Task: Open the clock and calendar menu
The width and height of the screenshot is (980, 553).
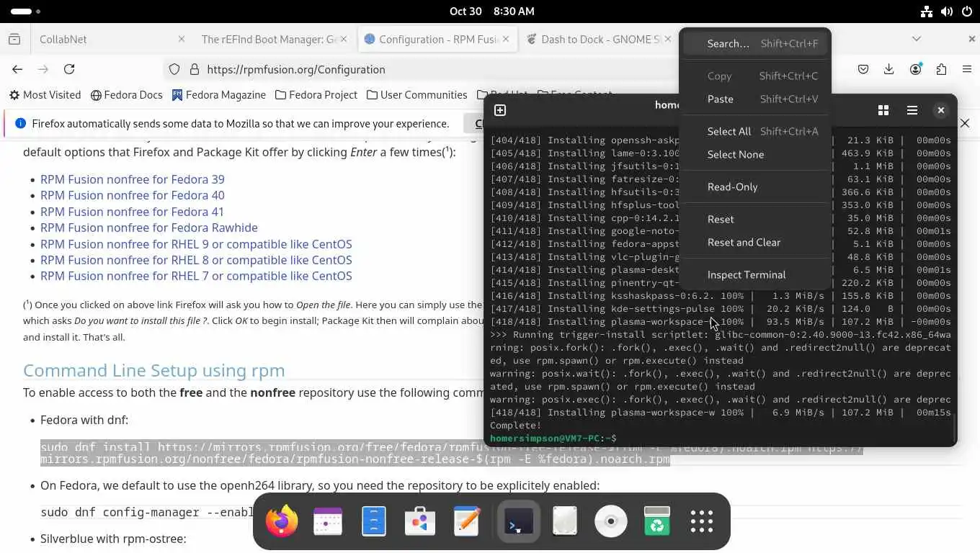Action: point(491,12)
